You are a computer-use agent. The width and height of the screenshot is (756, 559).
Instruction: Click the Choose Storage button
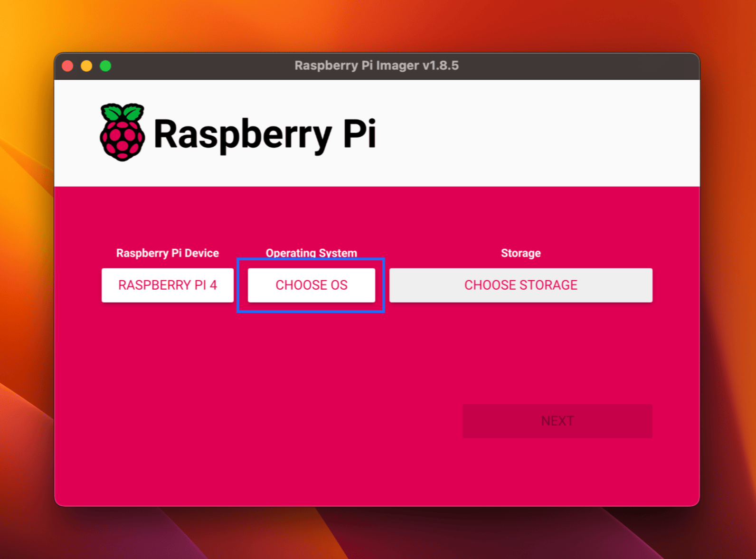pos(521,285)
